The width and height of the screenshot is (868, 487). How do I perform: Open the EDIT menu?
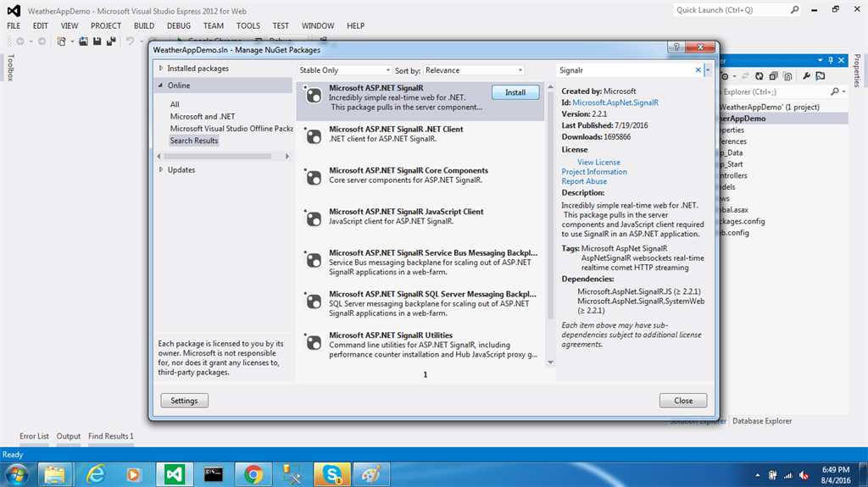(41, 25)
